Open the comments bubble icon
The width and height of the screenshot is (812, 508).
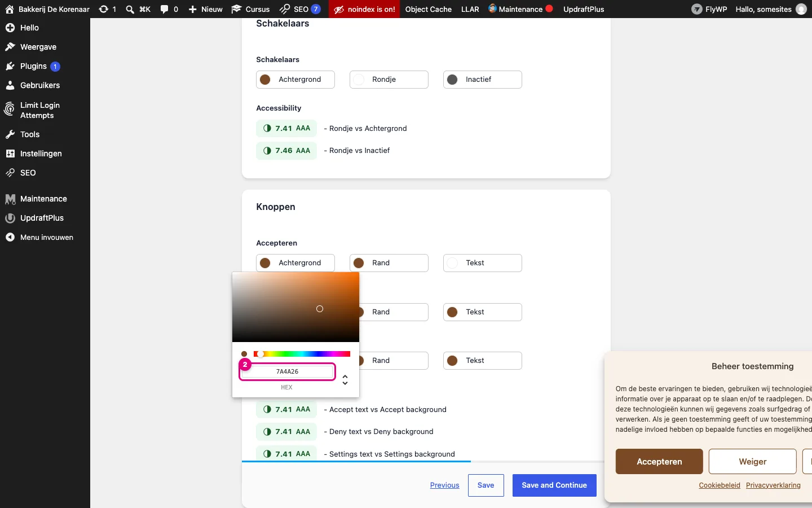(164, 9)
